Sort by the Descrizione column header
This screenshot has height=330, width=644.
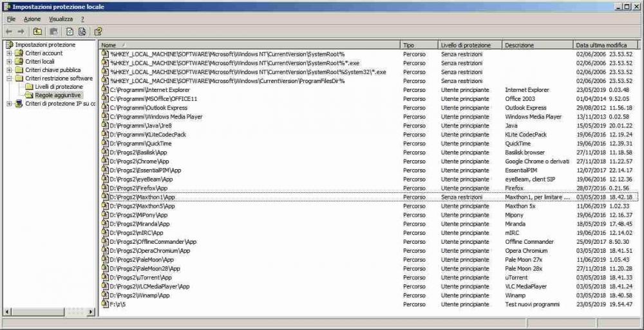coord(537,45)
